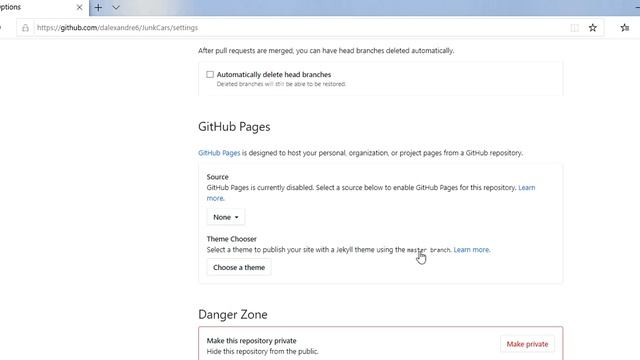Open a new browser tab
The image size is (640, 360).
pos(98,7)
